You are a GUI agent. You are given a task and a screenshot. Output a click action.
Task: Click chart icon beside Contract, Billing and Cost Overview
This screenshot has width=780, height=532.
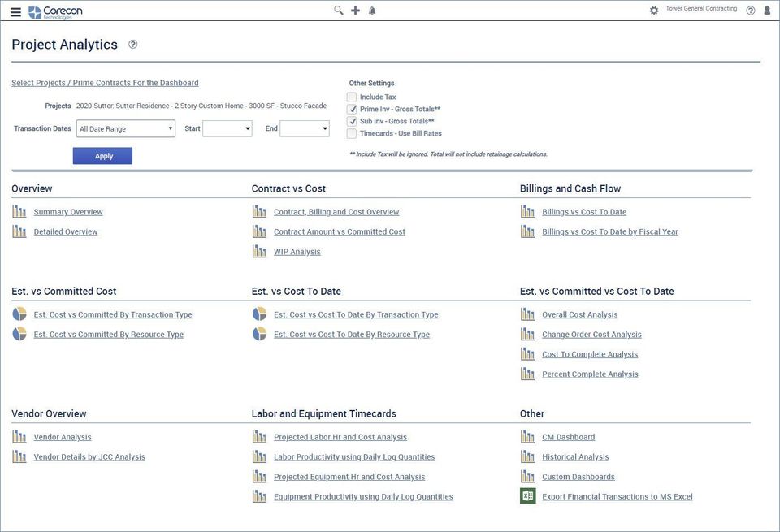[x=259, y=212]
